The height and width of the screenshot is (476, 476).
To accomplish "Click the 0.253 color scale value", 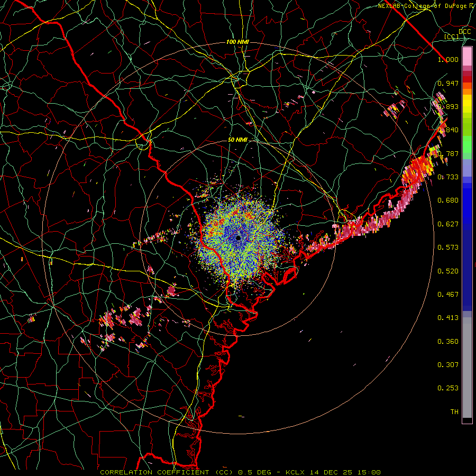I will pos(448,388).
